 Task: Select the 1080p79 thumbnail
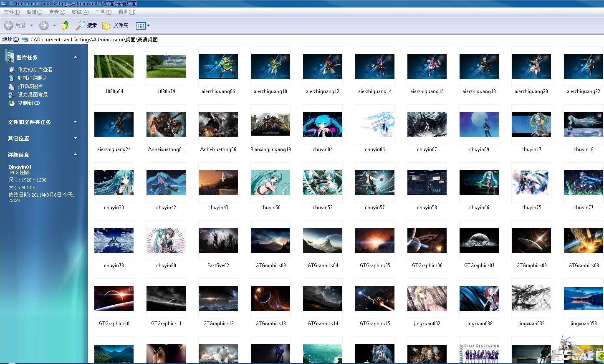pos(166,66)
